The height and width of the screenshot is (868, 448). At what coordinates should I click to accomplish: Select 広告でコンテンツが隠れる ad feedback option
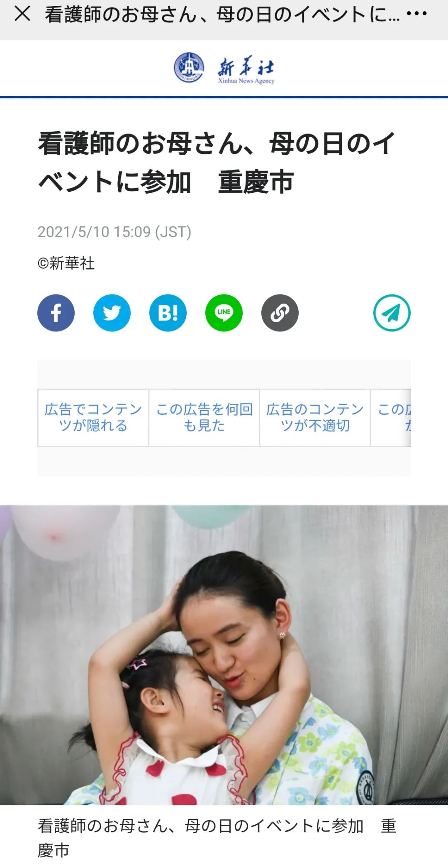93,418
